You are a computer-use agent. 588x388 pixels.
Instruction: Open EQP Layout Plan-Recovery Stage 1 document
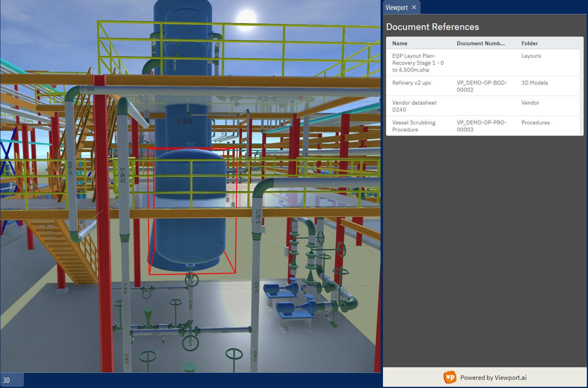tap(418, 63)
